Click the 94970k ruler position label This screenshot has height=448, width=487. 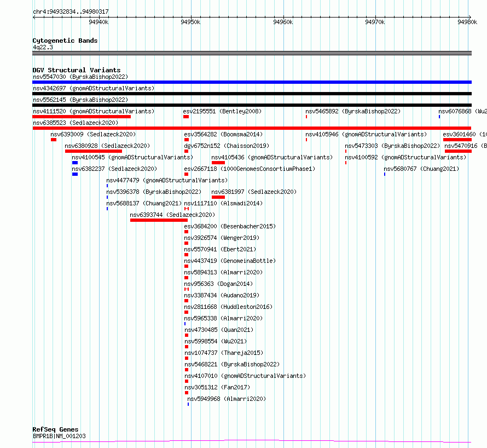pos(375,22)
